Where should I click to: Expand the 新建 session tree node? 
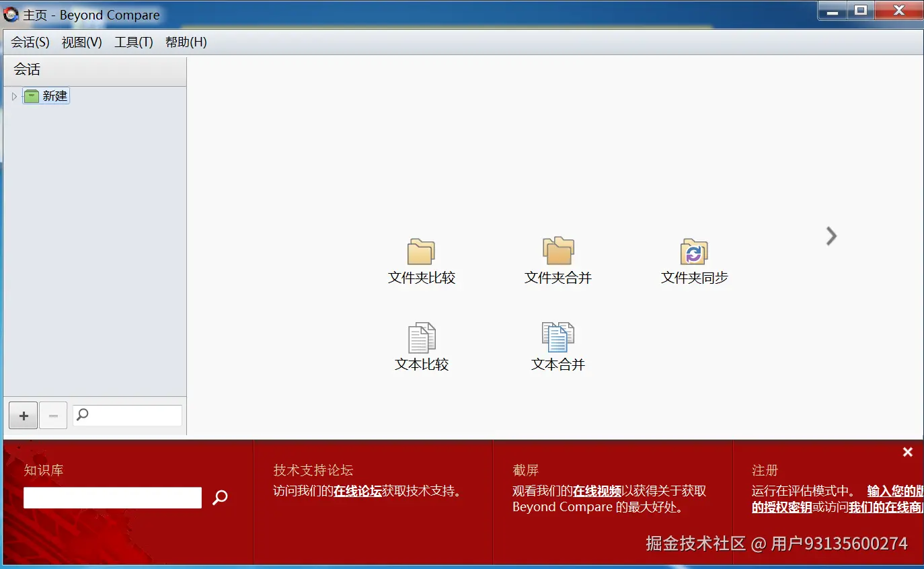[13, 96]
